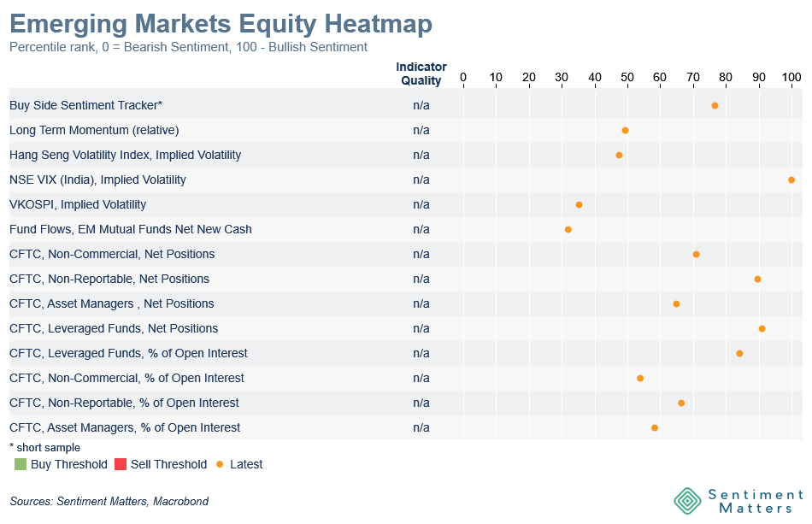Click the CFTC Leveraged Funds Net Positions dot
The width and height of the screenshot is (812, 524).
tap(762, 328)
